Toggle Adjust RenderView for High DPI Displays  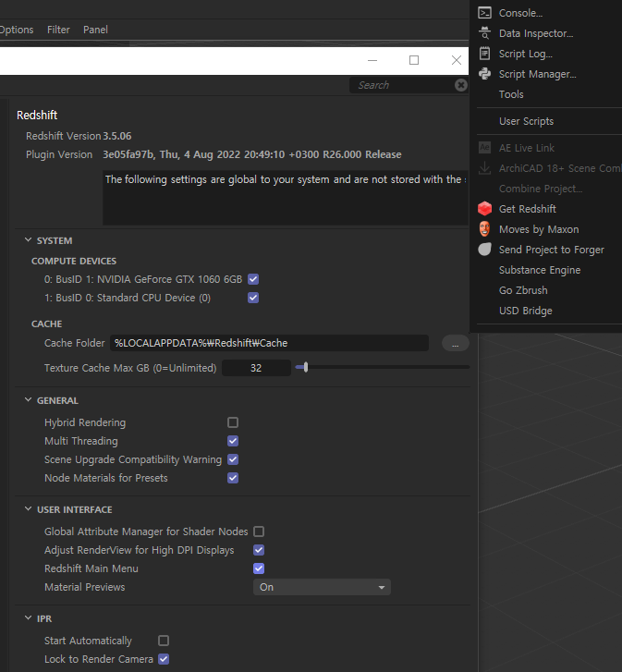pos(259,550)
